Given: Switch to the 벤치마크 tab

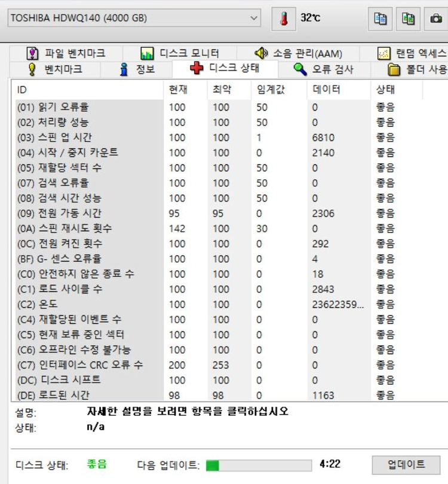Looking at the screenshot, I should pyautogui.click(x=55, y=69).
